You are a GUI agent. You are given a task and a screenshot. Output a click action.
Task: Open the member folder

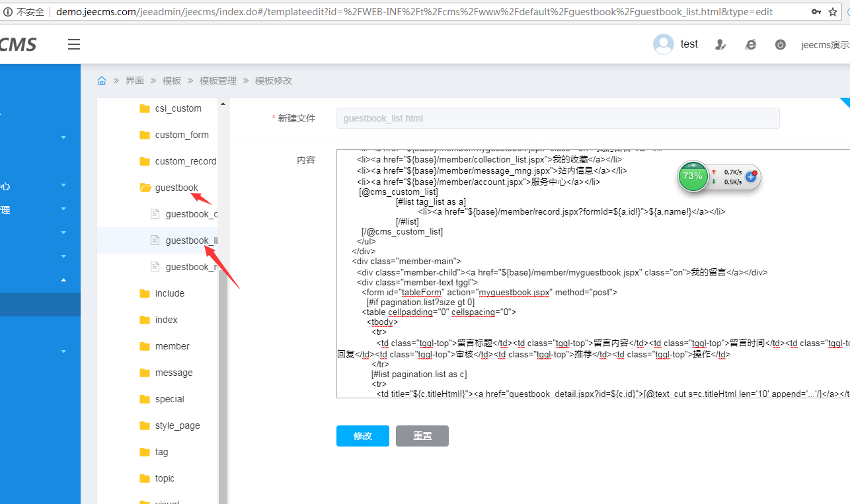coord(173,346)
